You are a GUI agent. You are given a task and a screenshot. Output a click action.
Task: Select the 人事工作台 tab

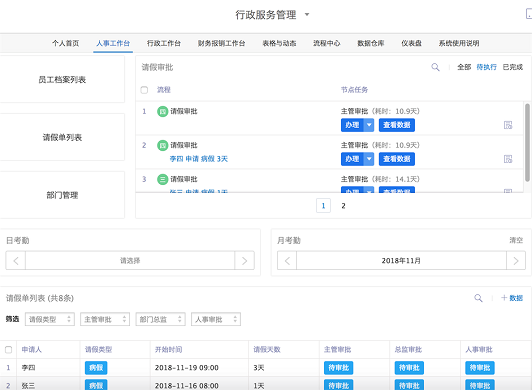[113, 43]
